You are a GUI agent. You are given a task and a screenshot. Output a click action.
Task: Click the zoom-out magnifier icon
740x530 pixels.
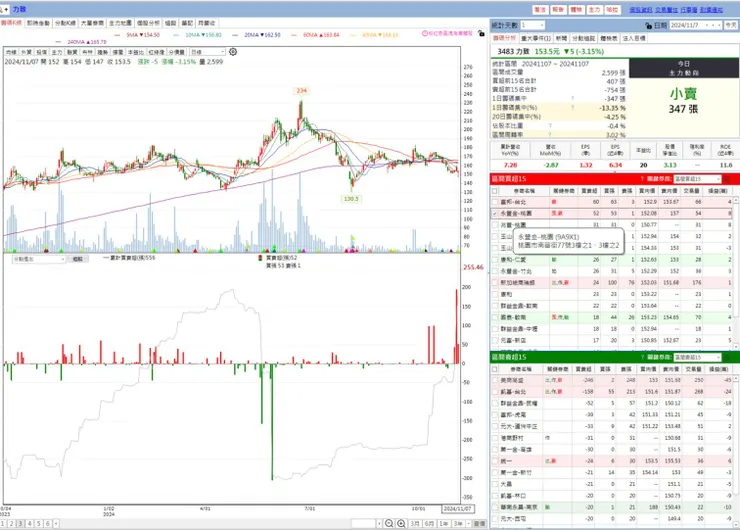tap(389, 523)
